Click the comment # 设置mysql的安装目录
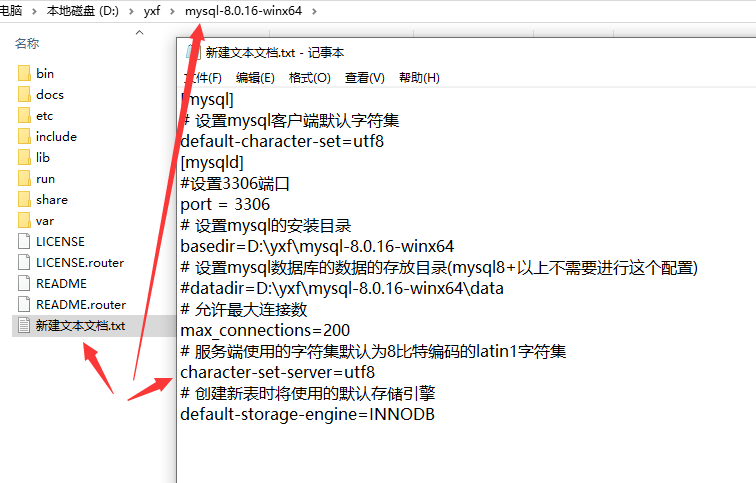 coord(266,225)
